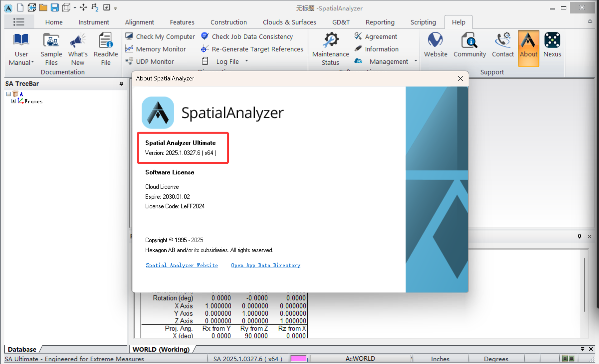Image resolution: width=599 pixels, height=364 pixels.
Task: Click the Spatial Analyzer Website link
Action: coord(182,265)
